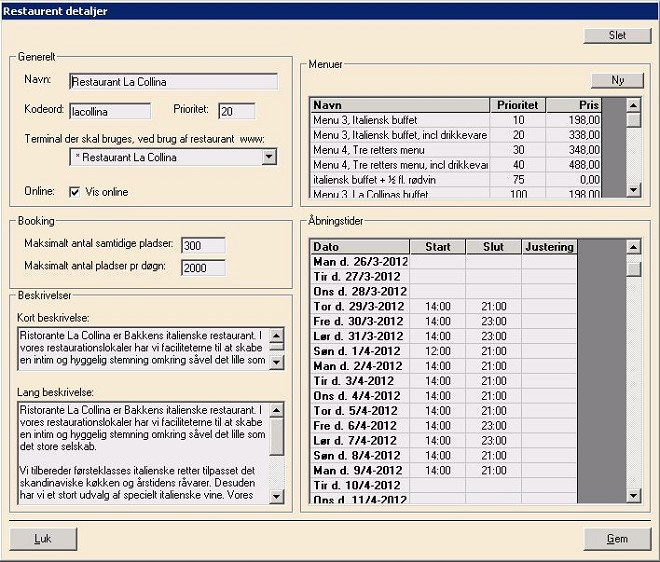Click into the Lang beskrivelse text box
660x562 pixels.
(x=143, y=453)
